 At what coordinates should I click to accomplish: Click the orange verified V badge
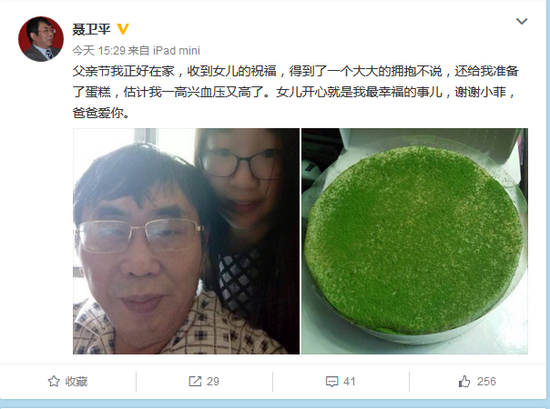point(123,29)
